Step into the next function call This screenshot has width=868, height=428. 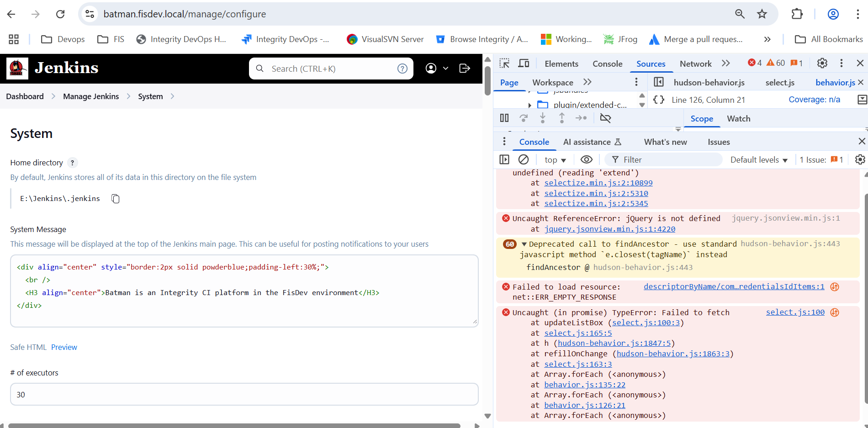tap(543, 118)
